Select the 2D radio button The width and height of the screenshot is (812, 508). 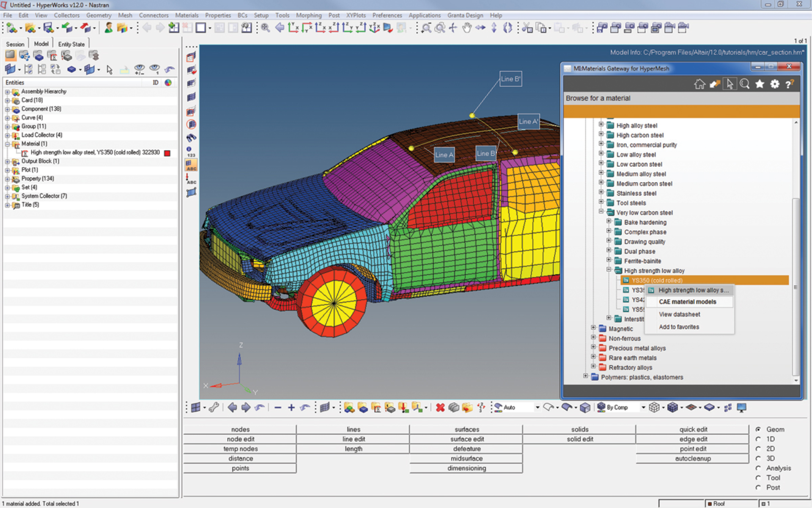tap(758, 449)
